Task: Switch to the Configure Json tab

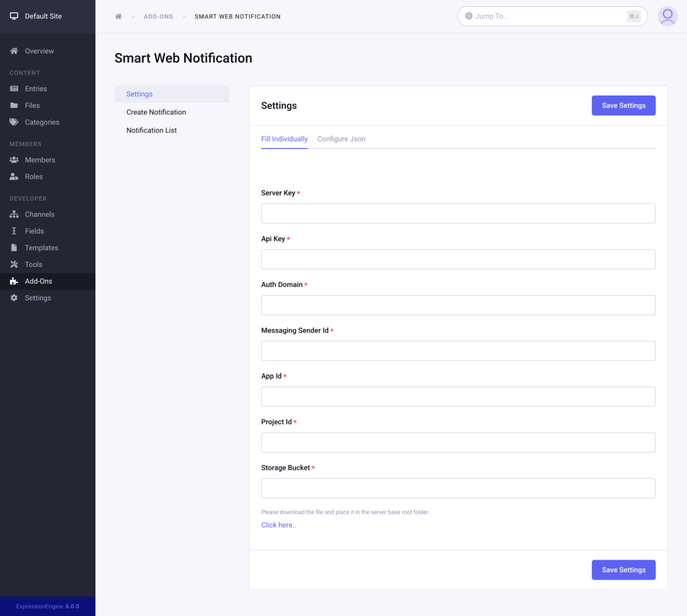Action: pos(341,139)
